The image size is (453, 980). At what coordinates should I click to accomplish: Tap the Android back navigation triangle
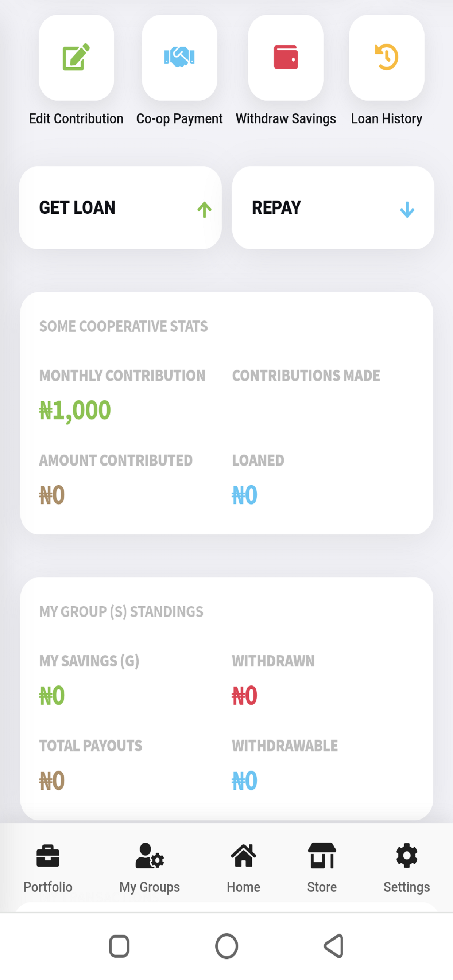pyautogui.click(x=334, y=946)
